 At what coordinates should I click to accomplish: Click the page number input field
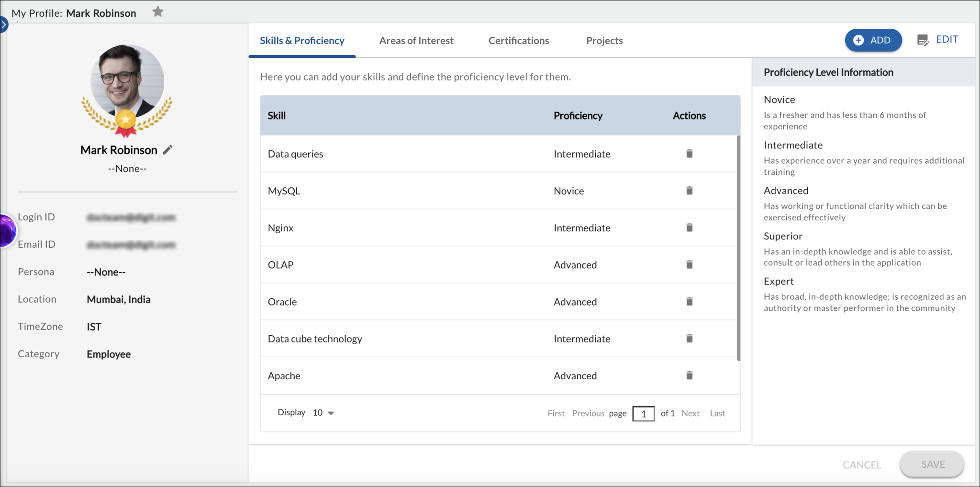pyautogui.click(x=644, y=413)
